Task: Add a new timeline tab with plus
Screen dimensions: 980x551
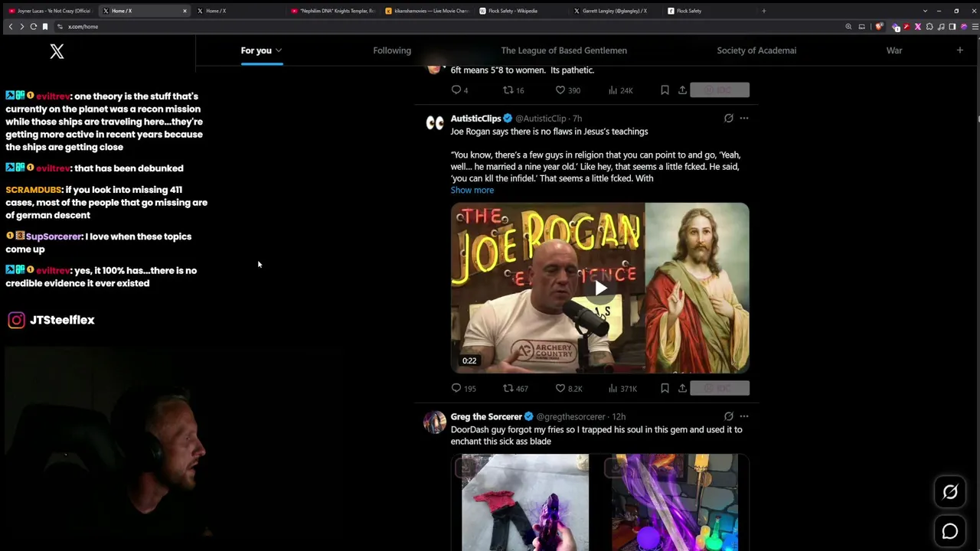Action: pyautogui.click(x=959, y=51)
